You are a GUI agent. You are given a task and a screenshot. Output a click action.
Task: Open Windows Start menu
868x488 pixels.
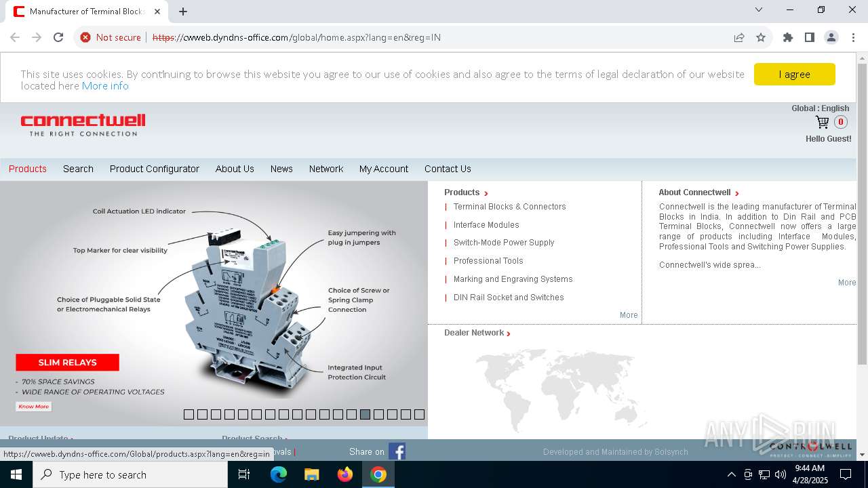(x=16, y=474)
